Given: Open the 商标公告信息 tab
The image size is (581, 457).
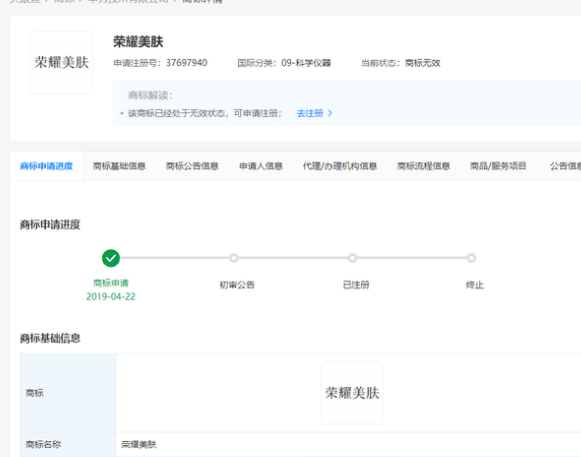Looking at the screenshot, I should point(192,166).
